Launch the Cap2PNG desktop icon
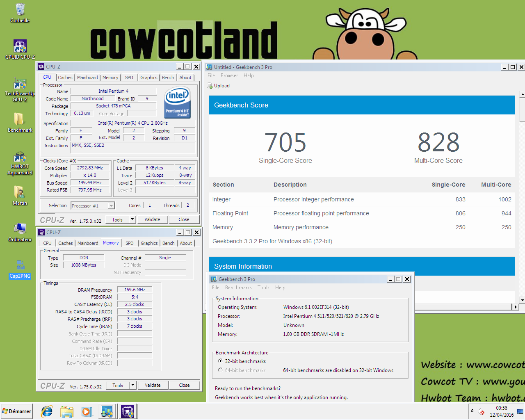525x420 pixels. pos(20,269)
